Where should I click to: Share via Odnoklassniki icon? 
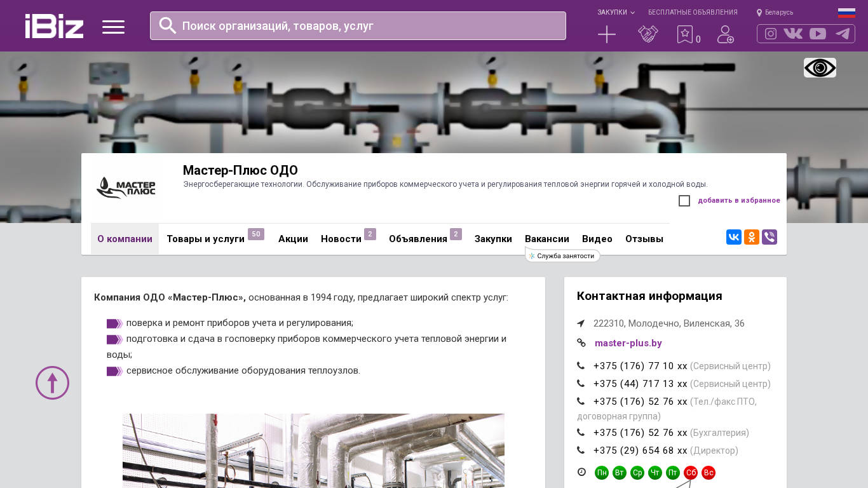752,237
